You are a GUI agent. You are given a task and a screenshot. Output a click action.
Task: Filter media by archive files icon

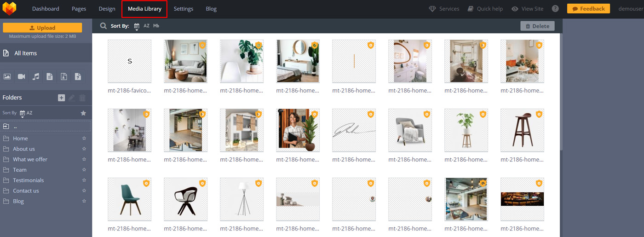click(x=64, y=76)
